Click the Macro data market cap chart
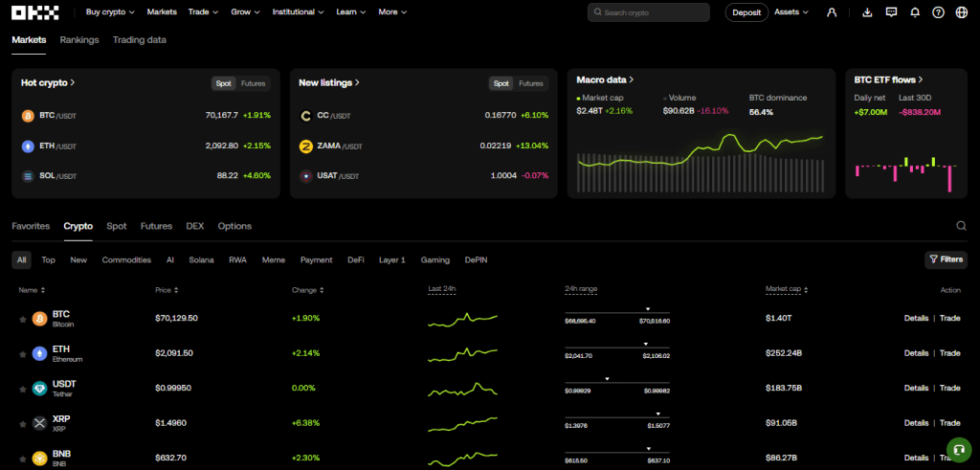This screenshot has height=470, width=980. pyautogui.click(x=702, y=163)
